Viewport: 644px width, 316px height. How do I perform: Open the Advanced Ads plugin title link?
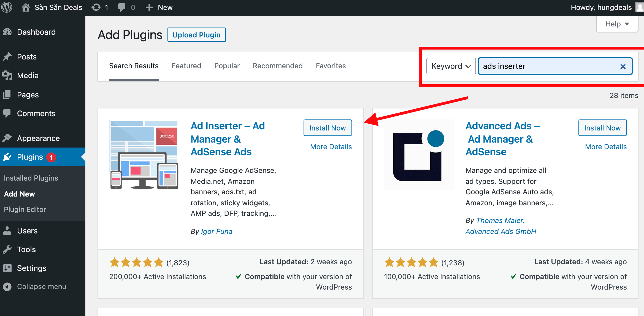503,139
